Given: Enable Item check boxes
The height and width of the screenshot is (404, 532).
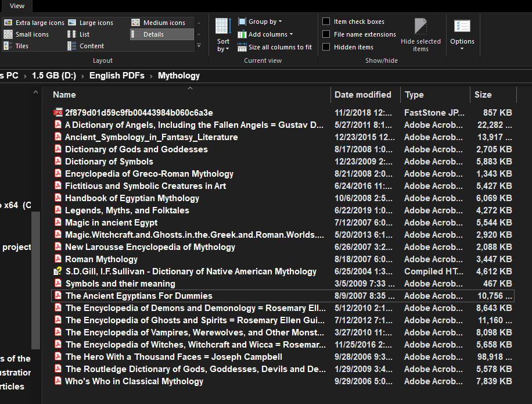Looking at the screenshot, I should 326,22.
